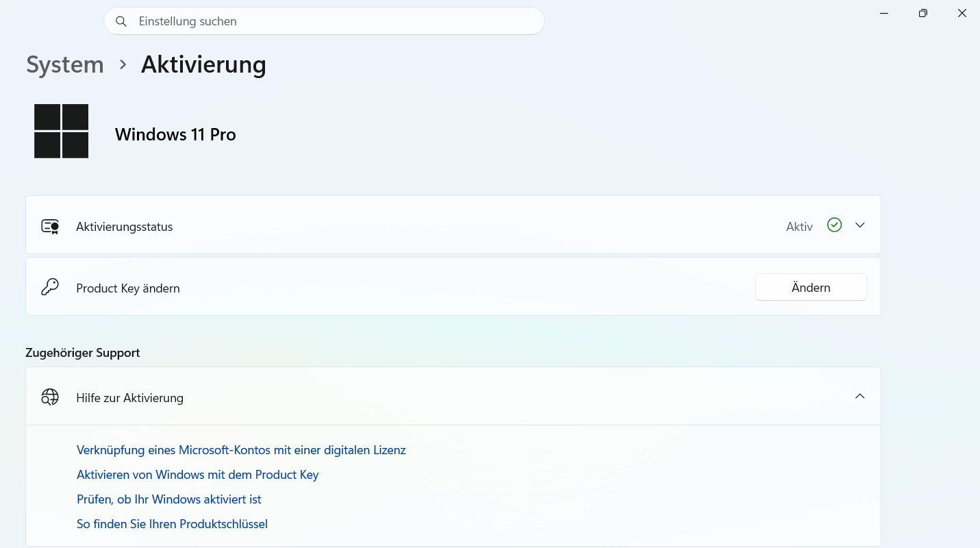The width and height of the screenshot is (980, 548).
Task: Go back to System breadcrumb
Action: click(65, 64)
